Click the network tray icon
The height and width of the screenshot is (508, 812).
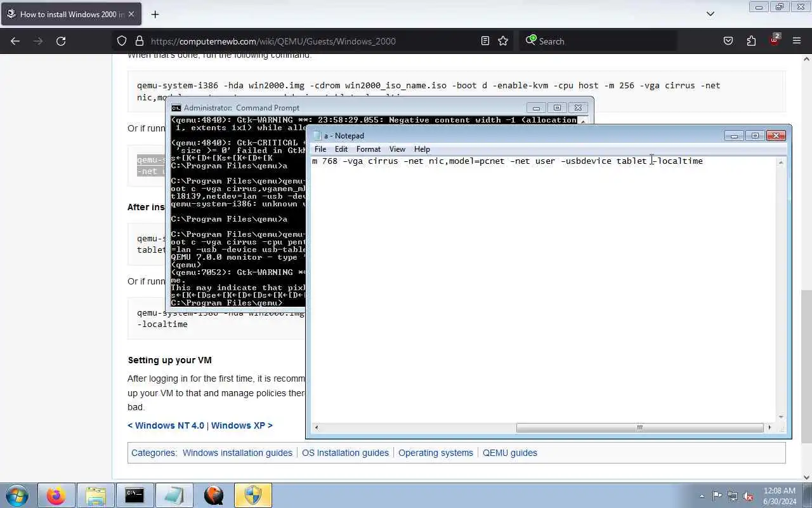coord(733,496)
